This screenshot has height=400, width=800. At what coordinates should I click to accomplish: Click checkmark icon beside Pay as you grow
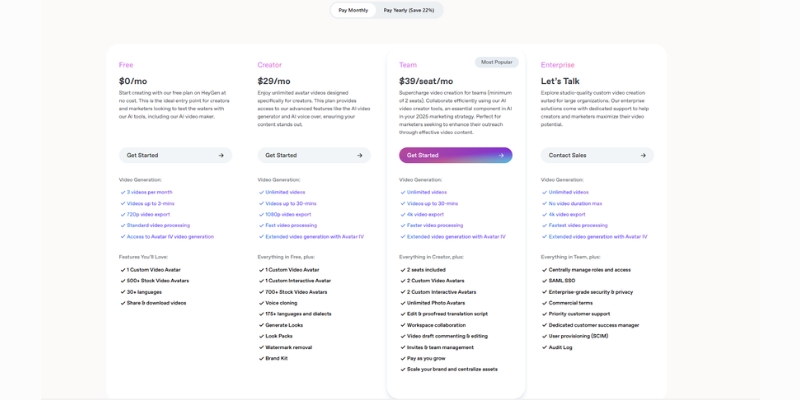click(403, 358)
